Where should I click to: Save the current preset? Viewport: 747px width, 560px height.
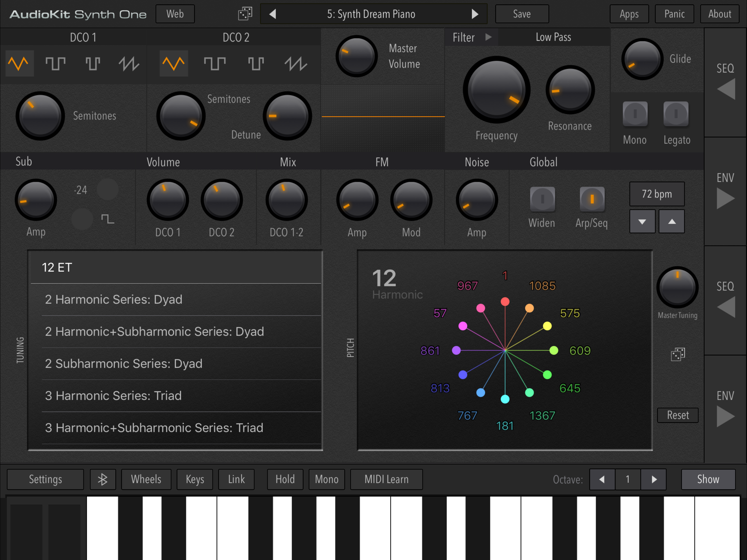pyautogui.click(x=522, y=14)
